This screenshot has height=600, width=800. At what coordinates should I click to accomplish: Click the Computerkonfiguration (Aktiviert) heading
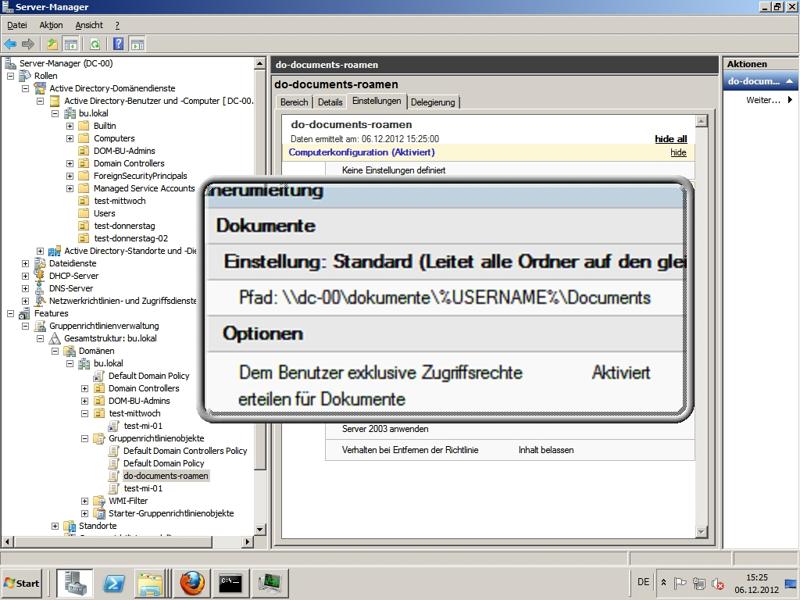click(x=362, y=152)
